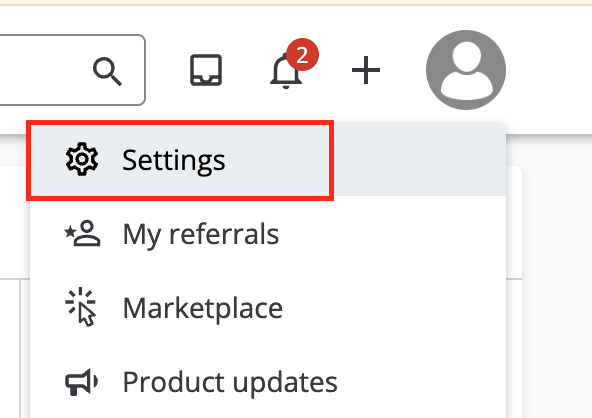Click the My referrals text label
Image resolution: width=592 pixels, height=418 pixels.
coord(201,235)
